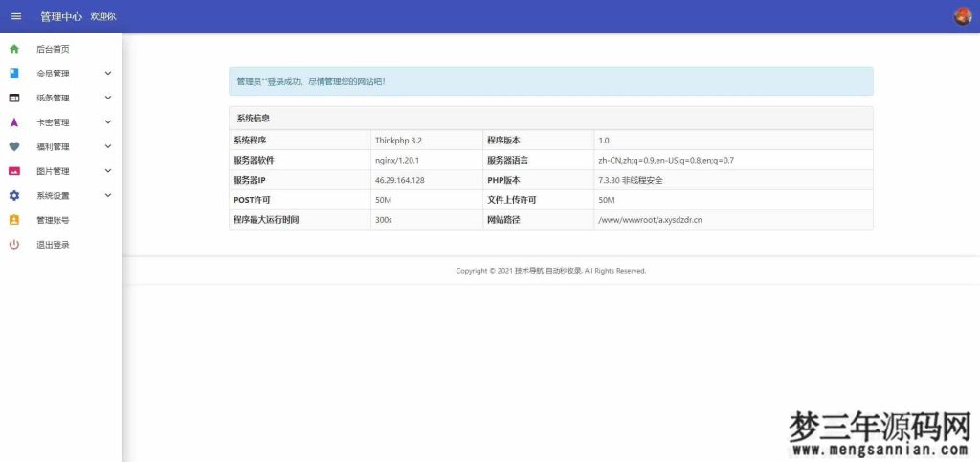Click the 服务器软件 label cell
Screen dimensions: 980x462
[300, 161]
